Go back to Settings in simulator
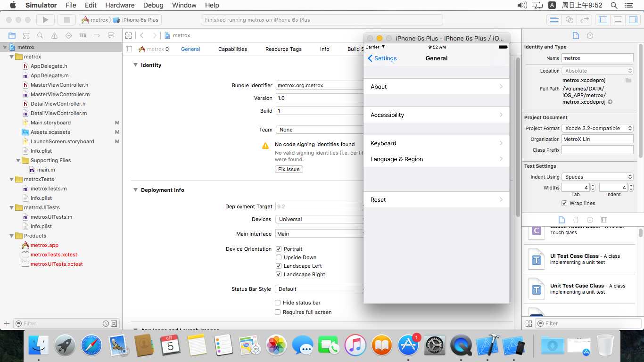This screenshot has height=362, width=644. click(x=382, y=58)
